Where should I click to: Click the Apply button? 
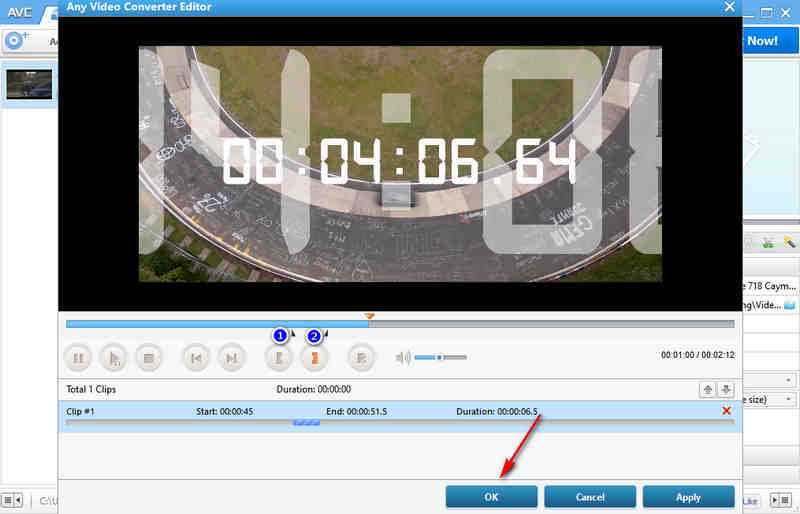point(688,497)
